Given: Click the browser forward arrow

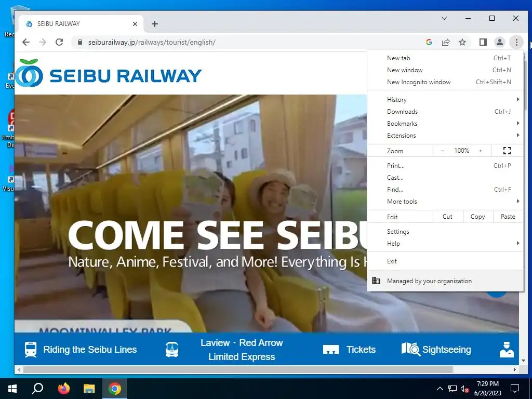Looking at the screenshot, I should [43, 42].
